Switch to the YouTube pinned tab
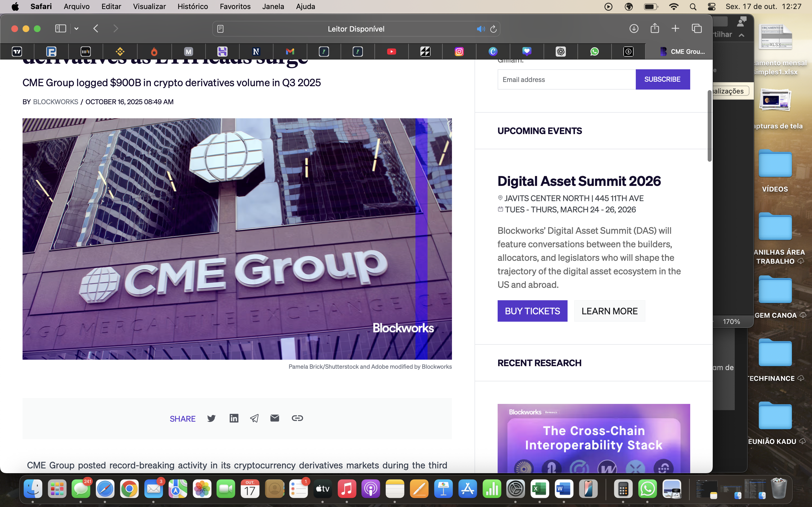The image size is (812, 507). pos(391,52)
